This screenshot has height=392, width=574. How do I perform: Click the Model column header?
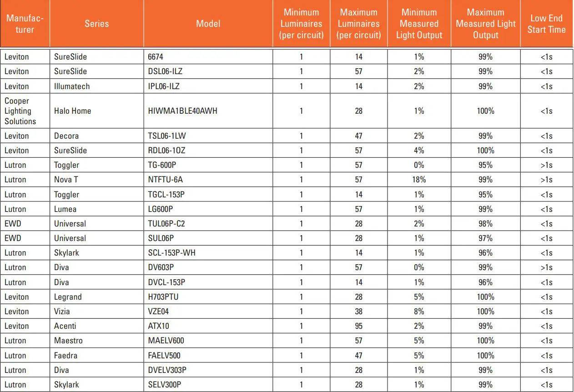tap(208, 24)
